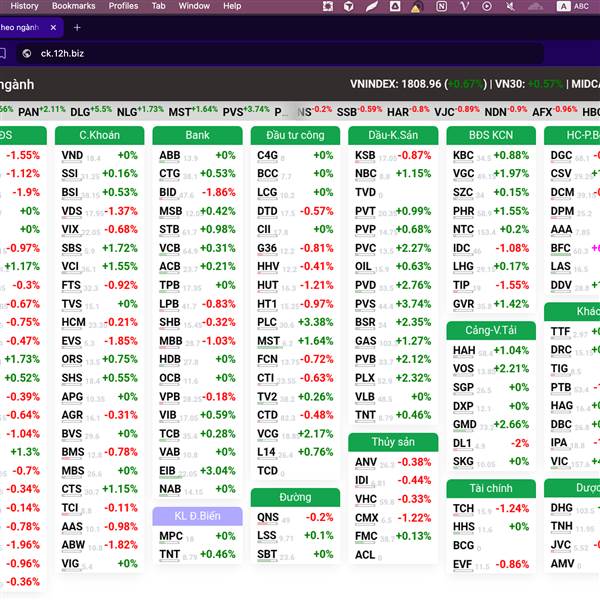This screenshot has height=600, width=600.
Task: Select PLC stock in Đầu tư công
Action: (295, 322)
